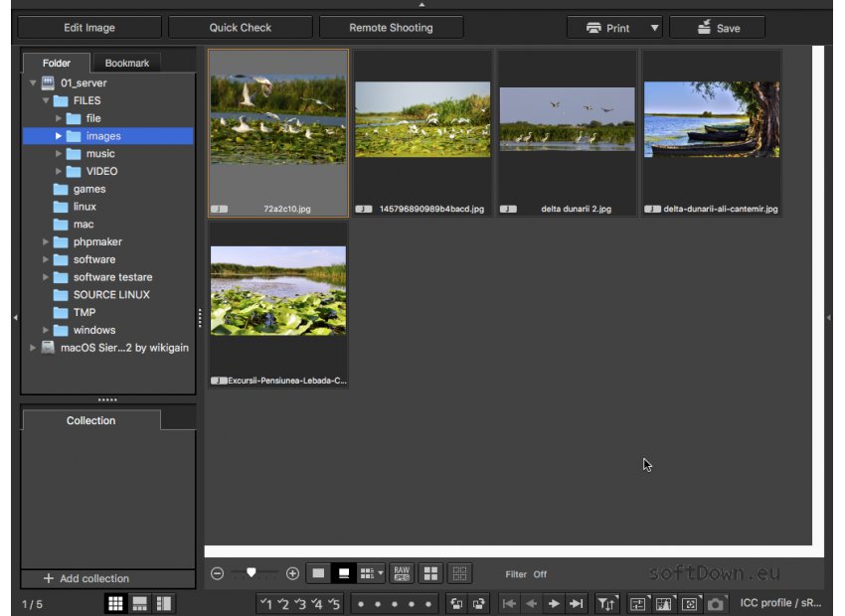Select the images folder
The height and width of the screenshot is (616, 845).
107,136
